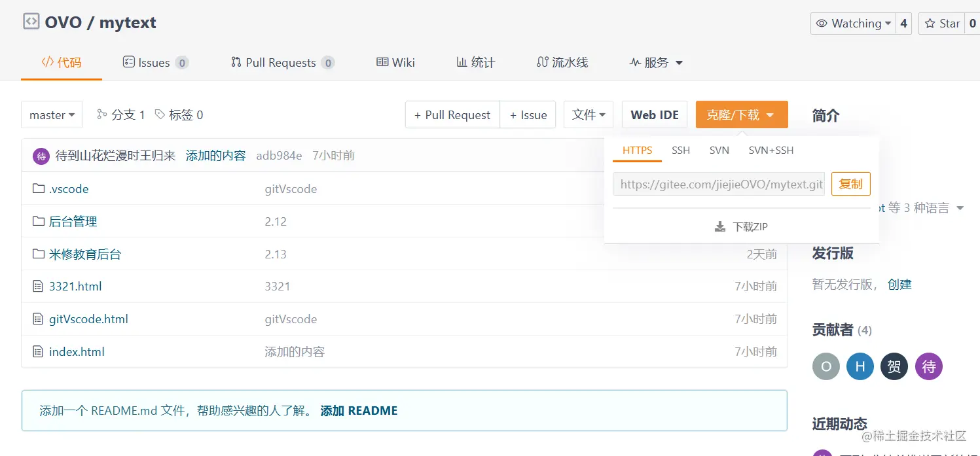
Task: Select the SVN clone tab
Action: coord(719,150)
